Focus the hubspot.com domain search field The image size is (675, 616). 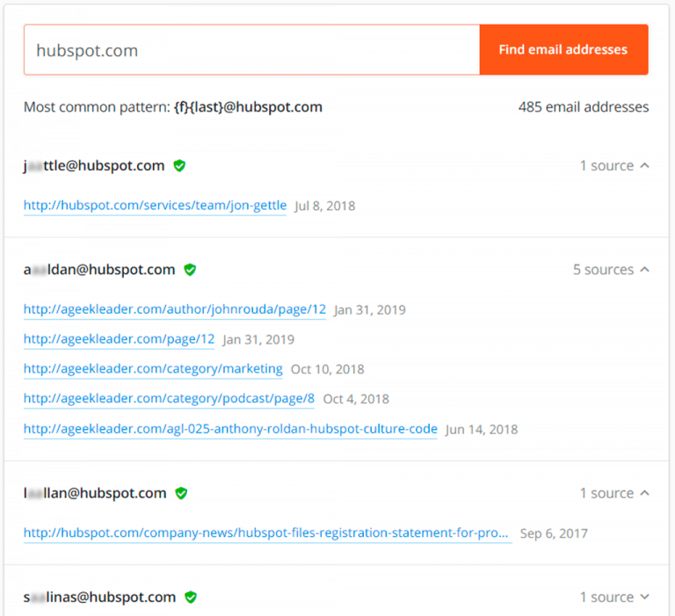252,49
